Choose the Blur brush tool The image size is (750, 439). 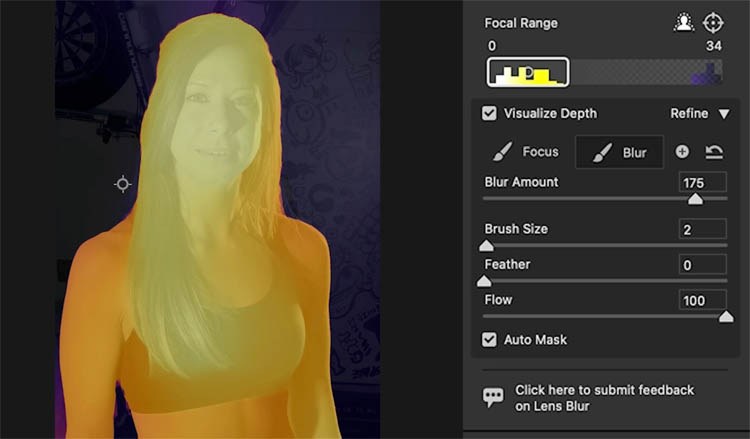pos(619,152)
